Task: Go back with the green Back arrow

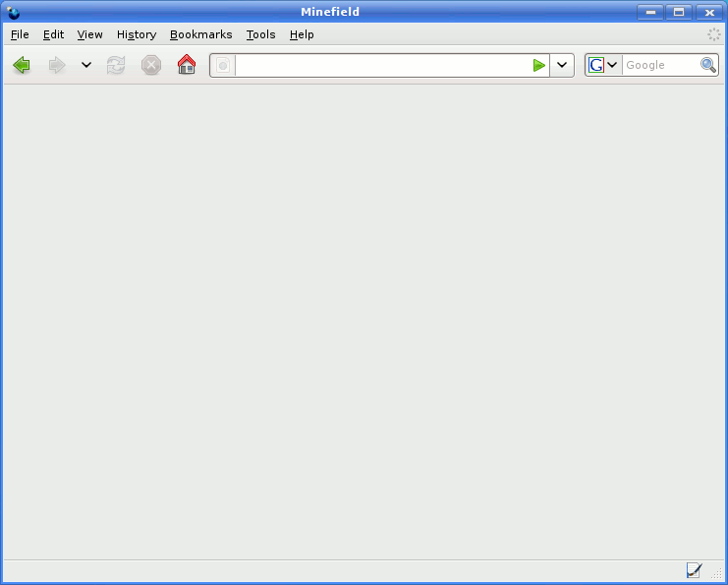Action: (22, 65)
